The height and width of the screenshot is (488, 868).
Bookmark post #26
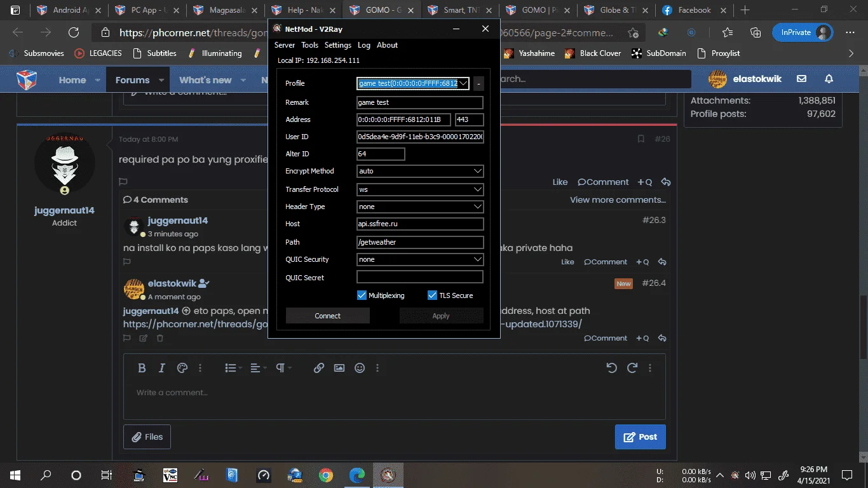[x=641, y=139]
